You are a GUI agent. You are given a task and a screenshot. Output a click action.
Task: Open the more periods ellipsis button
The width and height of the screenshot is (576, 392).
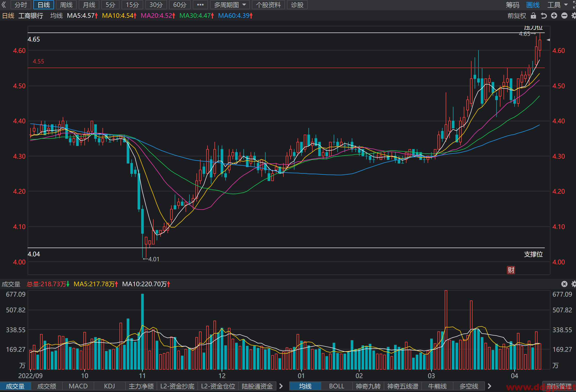[200, 5]
